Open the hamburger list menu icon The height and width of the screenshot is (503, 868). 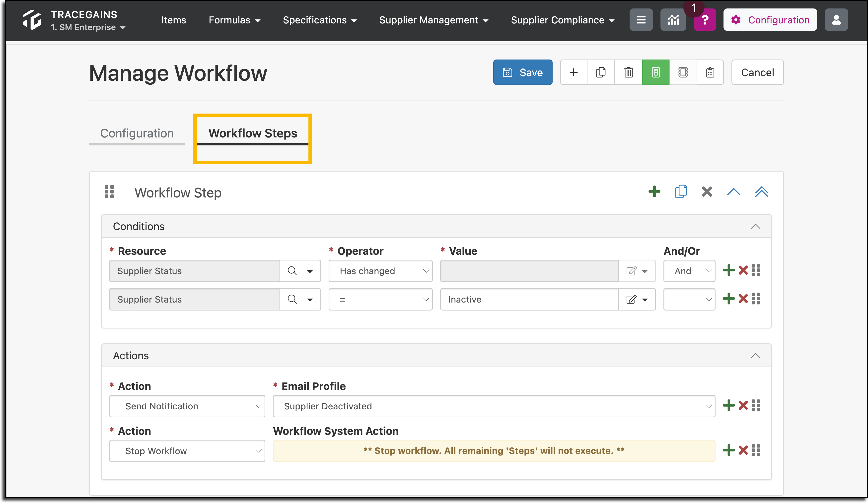641,20
